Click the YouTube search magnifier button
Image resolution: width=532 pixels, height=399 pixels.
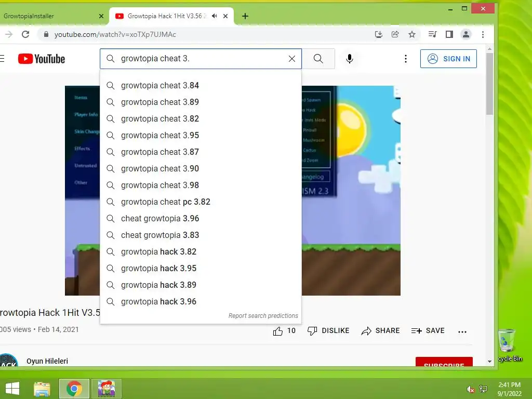pyautogui.click(x=318, y=59)
